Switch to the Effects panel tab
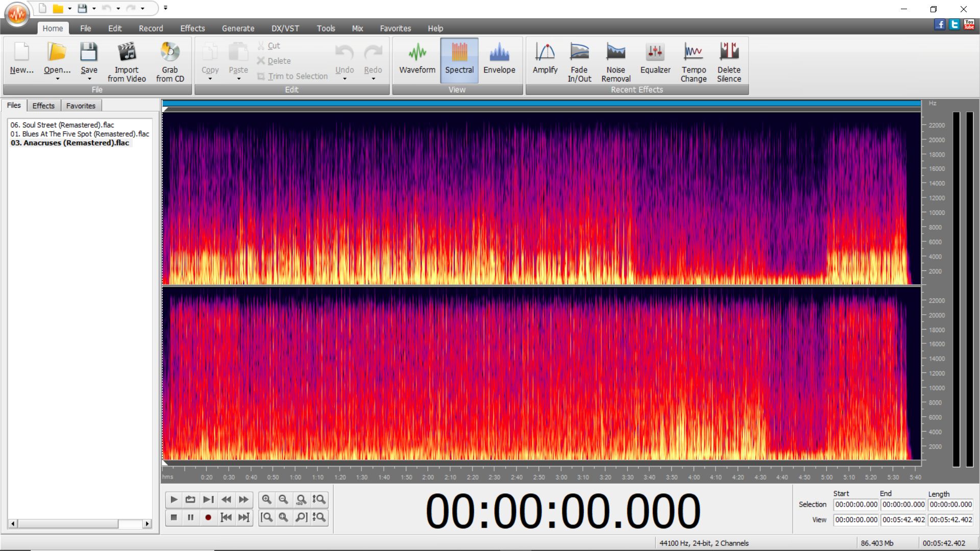This screenshot has width=980, height=551. coord(43,105)
